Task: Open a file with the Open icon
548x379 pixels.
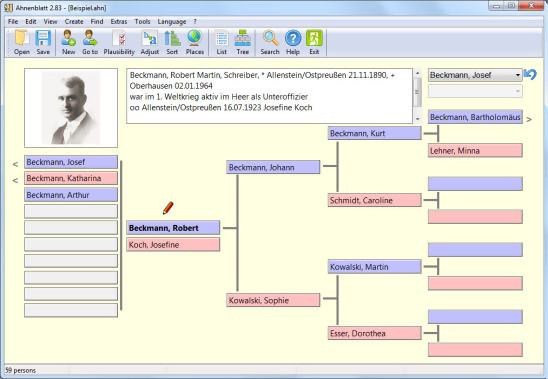Action: coord(22,42)
